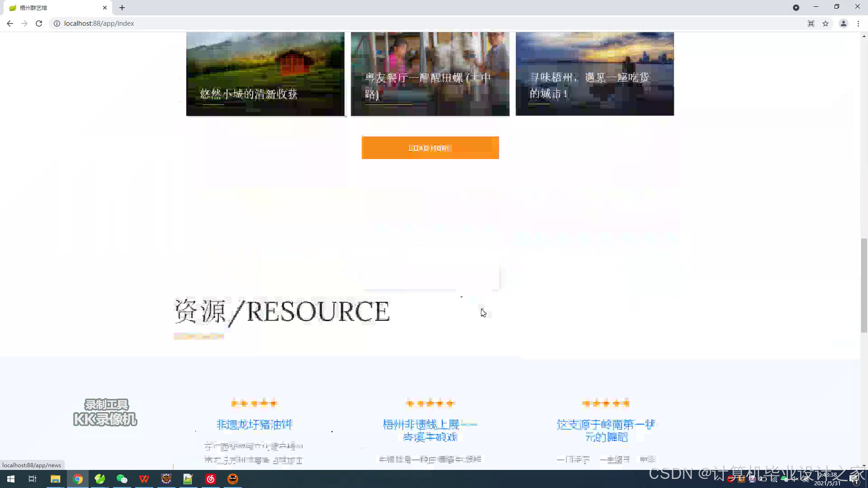Image resolution: width=868 pixels, height=488 pixels.
Task: Bookmark this page with the star icon
Action: (826, 23)
